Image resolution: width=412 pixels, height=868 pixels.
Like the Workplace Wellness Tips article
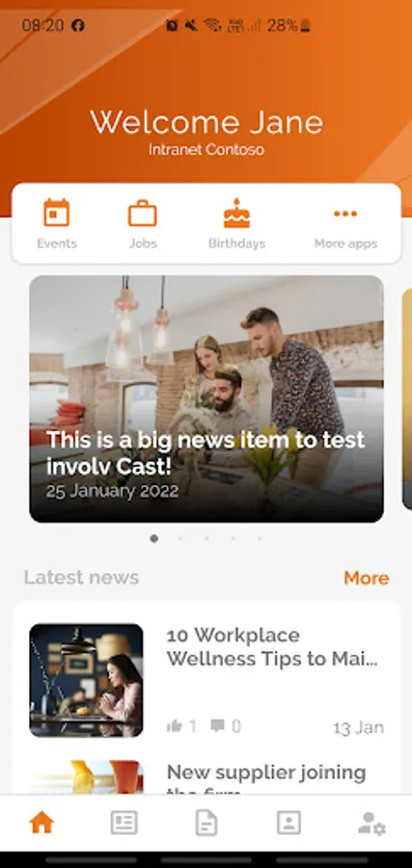tap(174, 726)
